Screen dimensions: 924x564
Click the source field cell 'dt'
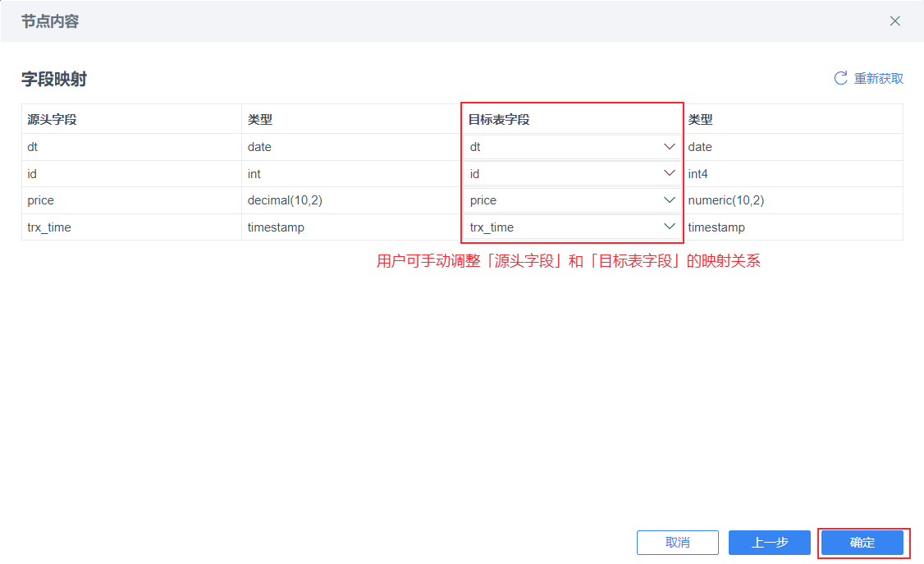pos(131,147)
